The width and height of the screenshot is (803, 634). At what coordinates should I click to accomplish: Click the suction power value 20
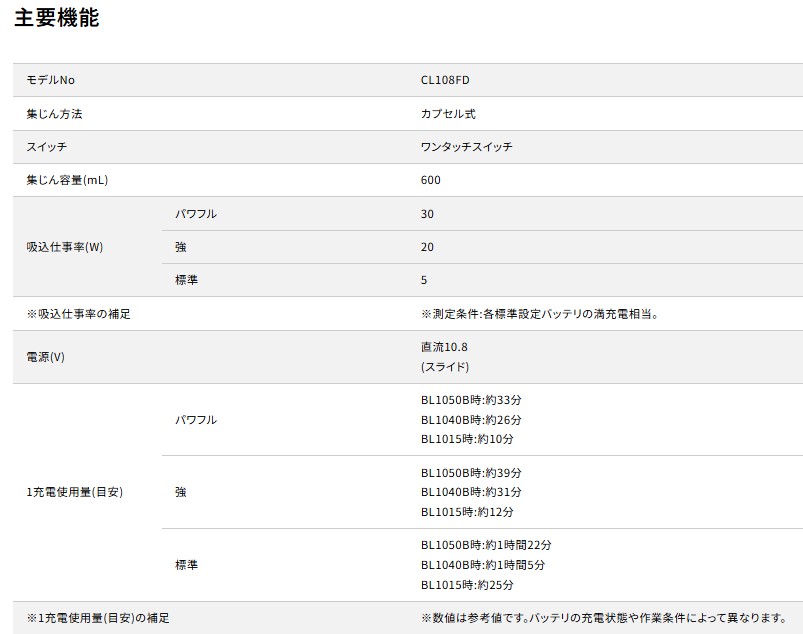[428, 247]
